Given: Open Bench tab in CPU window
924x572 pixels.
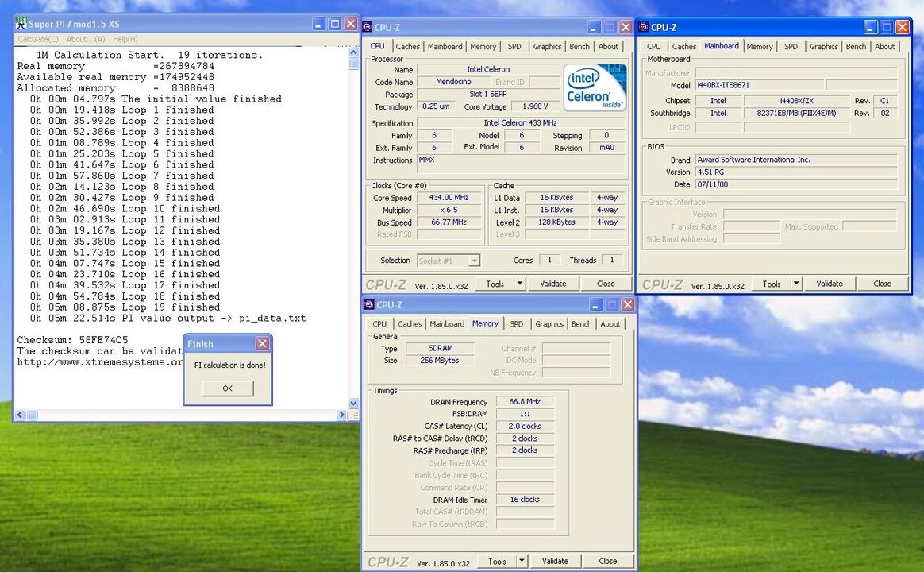Looking at the screenshot, I should pyautogui.click(x=579, y=47).
